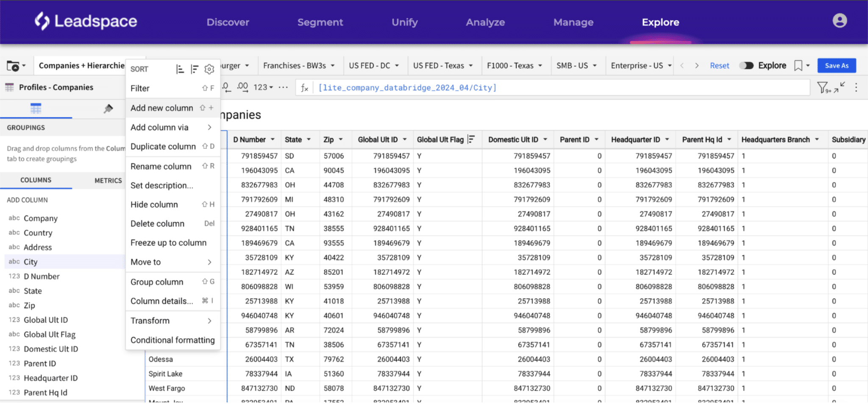This screenshot has width=868, height=405.
Task: Select the paintbrush formatting icon in left panel
Action: pyautogui.click(x=108, y=109)
